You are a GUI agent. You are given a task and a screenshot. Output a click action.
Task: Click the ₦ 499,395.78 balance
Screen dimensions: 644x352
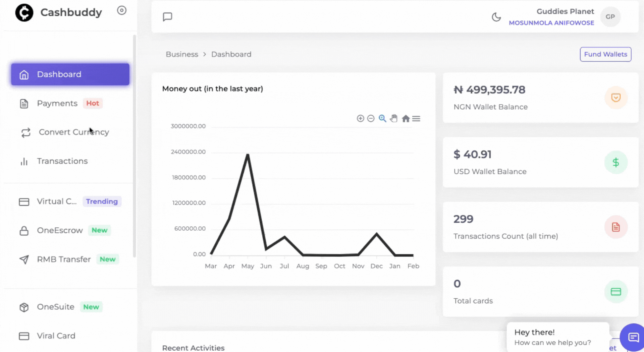click(x=489, y=90)
